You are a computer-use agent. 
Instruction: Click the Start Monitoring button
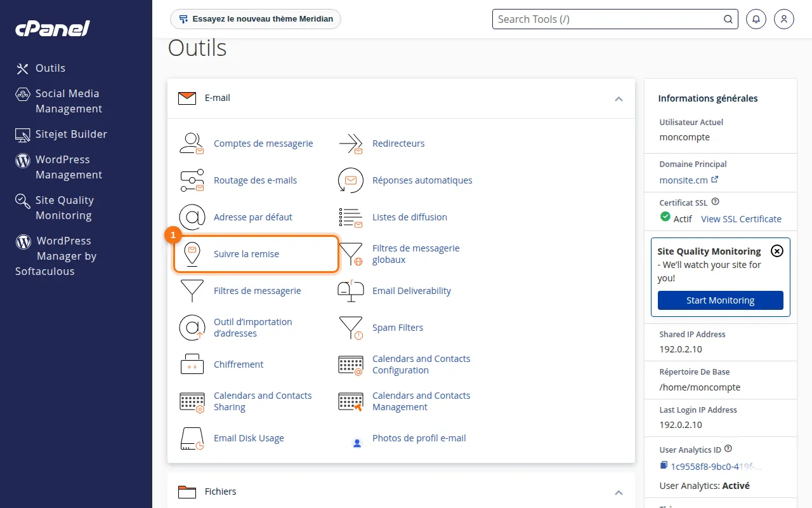pos(720,300)
